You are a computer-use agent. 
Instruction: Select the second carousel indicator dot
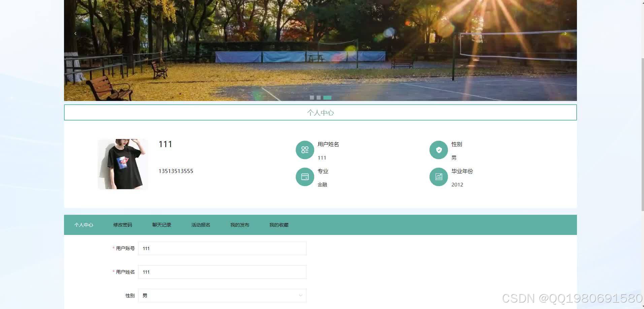[318, 98]
